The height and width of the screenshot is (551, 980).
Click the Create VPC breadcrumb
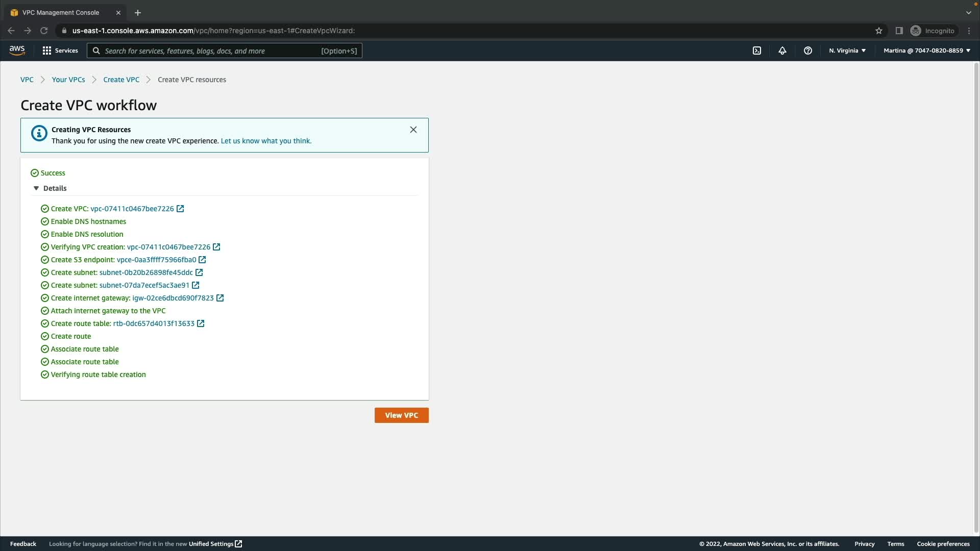[x=121, y=80]
